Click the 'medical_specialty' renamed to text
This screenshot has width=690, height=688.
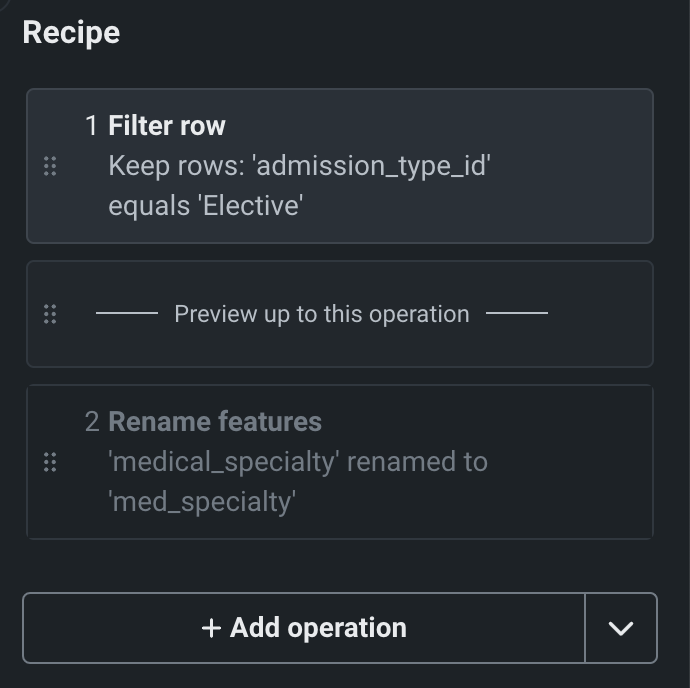[x=298, y=462]
